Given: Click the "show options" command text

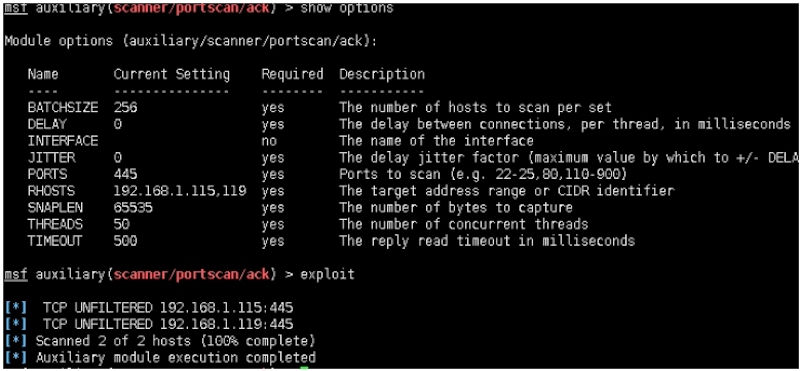Looking at the screenshot, I should tap(346, 9).
